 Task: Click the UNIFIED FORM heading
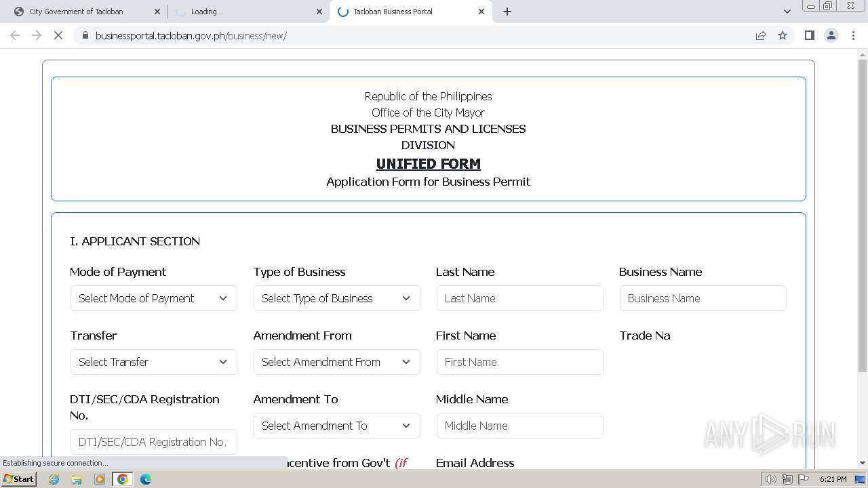click(x=429, y=163)
